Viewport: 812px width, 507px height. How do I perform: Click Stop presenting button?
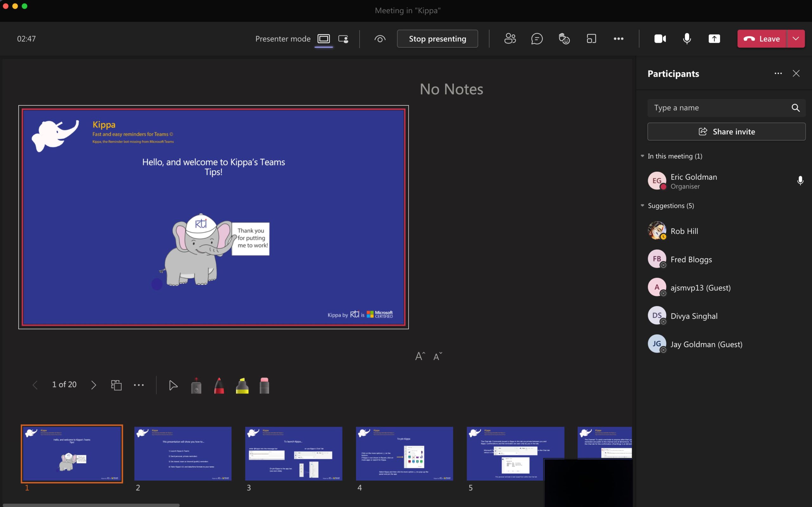coord(437,39)
